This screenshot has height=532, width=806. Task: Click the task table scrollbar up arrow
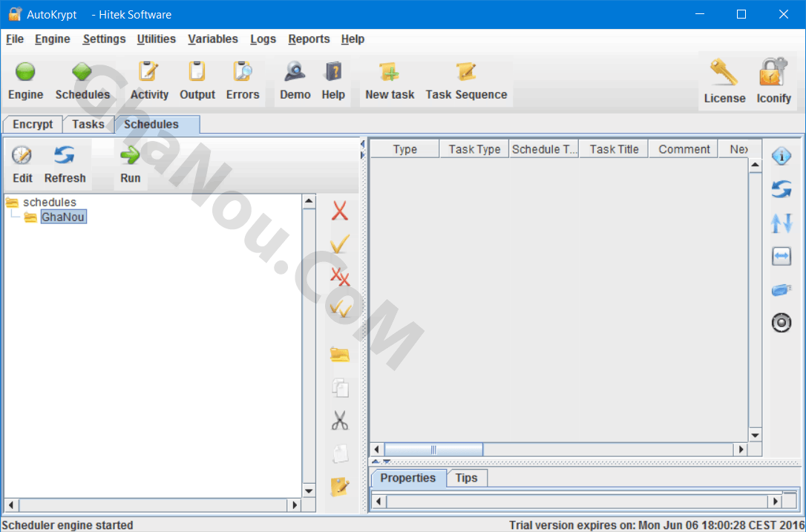(x=755, y=165)
